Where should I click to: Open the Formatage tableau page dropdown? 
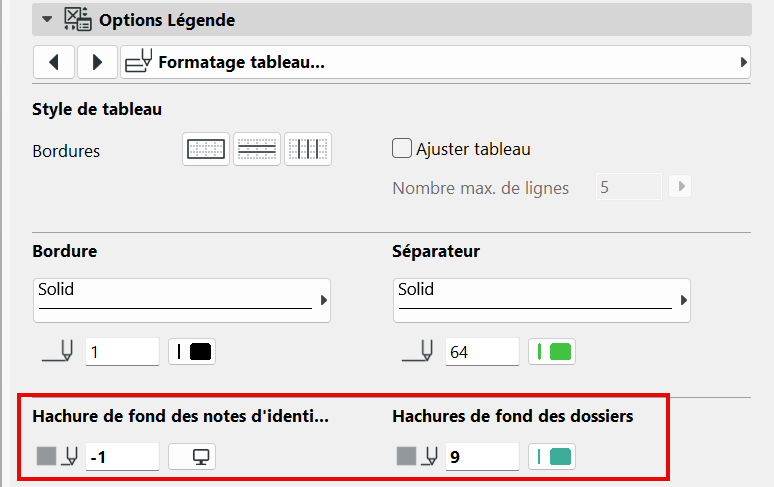[x=435, y=62]
